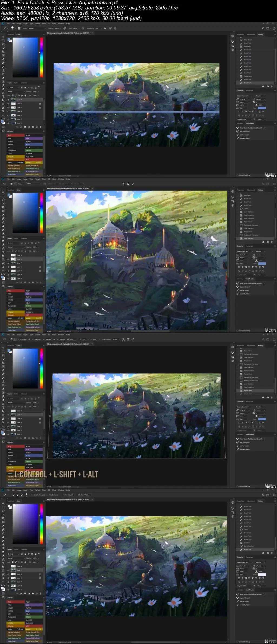Screen dimensions: 277x644
Task: Select the Move tool in the 00:01:56 frame
Action: pos(3,37)
